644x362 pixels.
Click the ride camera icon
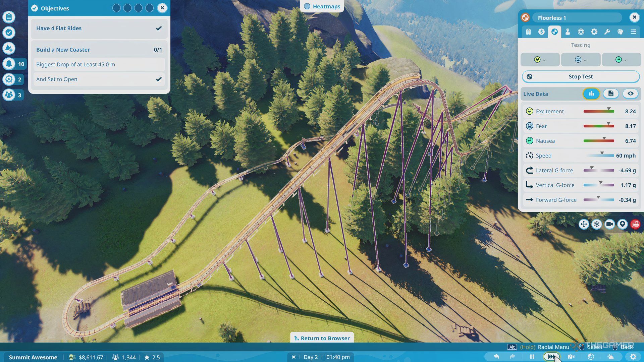point(609,224)
